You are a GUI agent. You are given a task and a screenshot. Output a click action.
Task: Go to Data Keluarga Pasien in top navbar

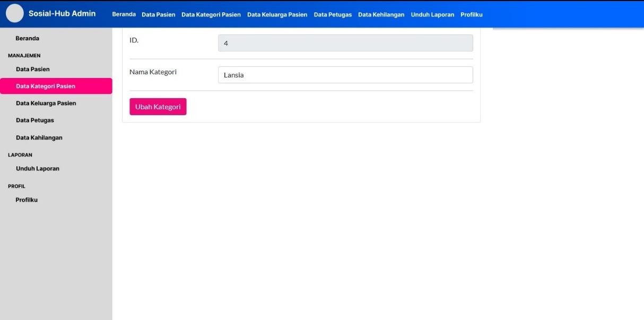point(277,14)
